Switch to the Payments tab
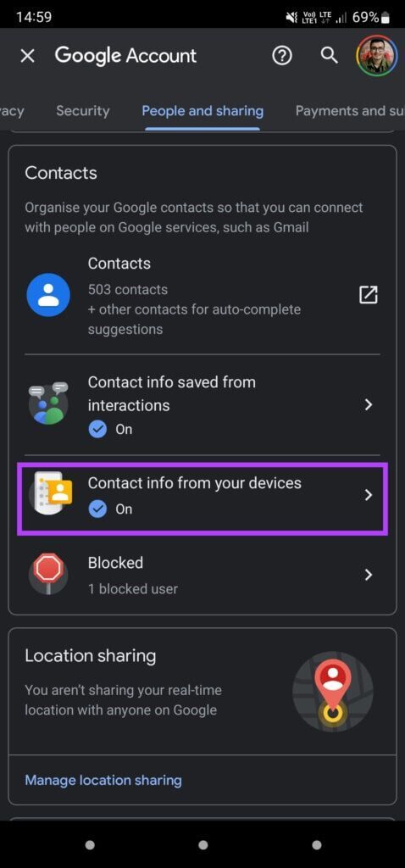Image resolution: width=405 pixels, height=868 pixels. [350, 111]
